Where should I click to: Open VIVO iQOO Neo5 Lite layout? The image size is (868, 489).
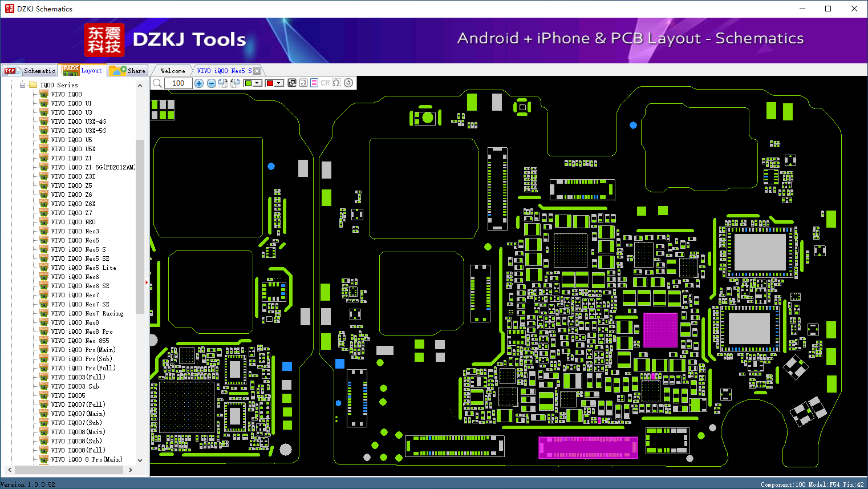click(84, 268)
